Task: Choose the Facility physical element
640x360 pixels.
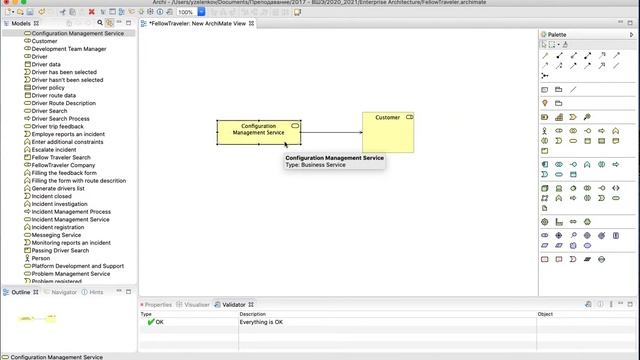Action: click(559, 222)
